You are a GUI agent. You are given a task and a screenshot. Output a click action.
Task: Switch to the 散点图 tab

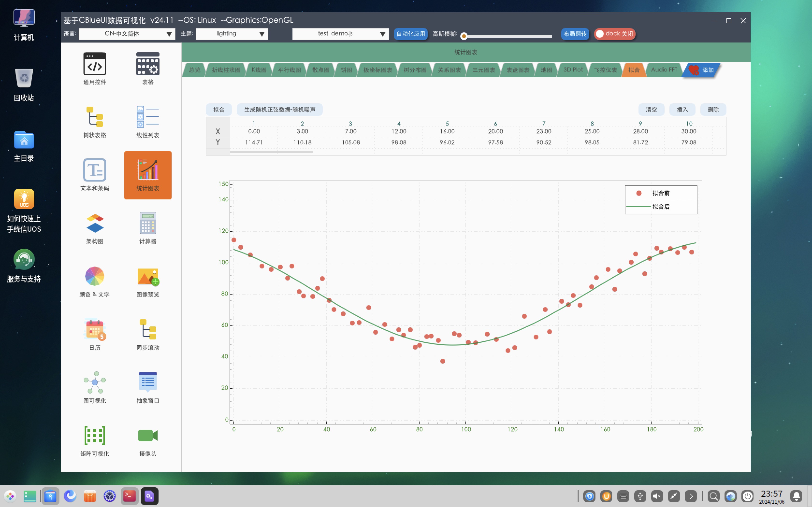pyautogui.click(x=320, y=70)
